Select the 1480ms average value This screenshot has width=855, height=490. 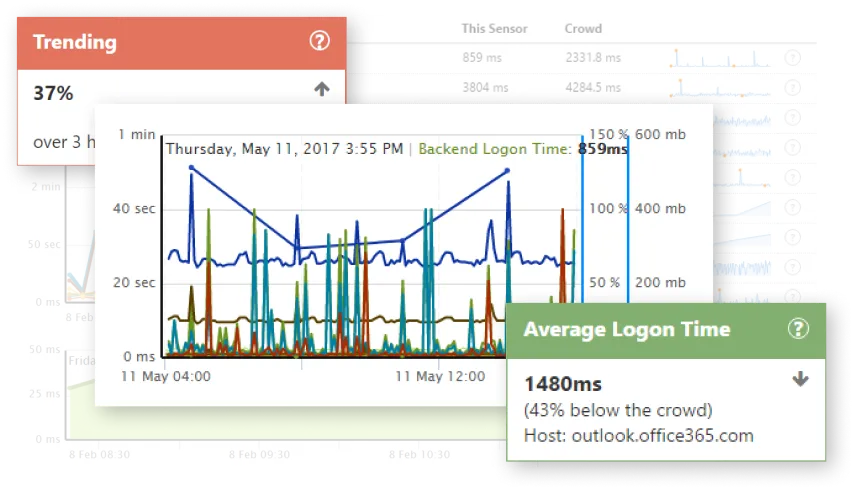point(563,384)
